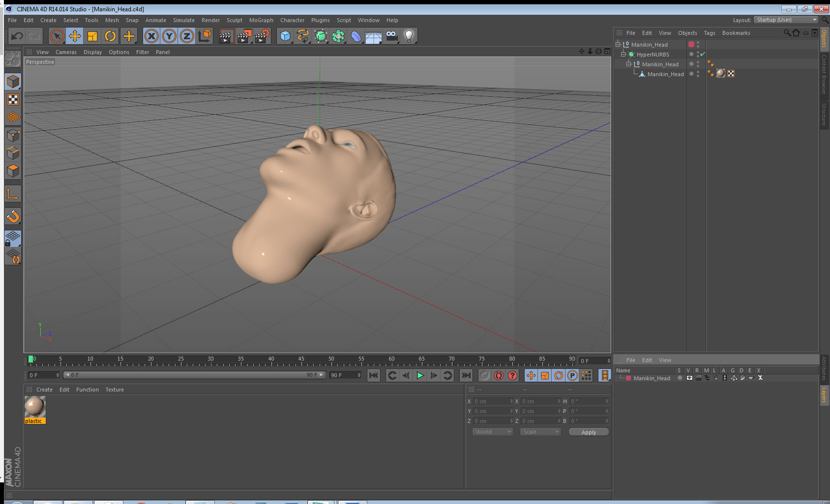Switch to Texture mode in left palette

pos(13,100)
